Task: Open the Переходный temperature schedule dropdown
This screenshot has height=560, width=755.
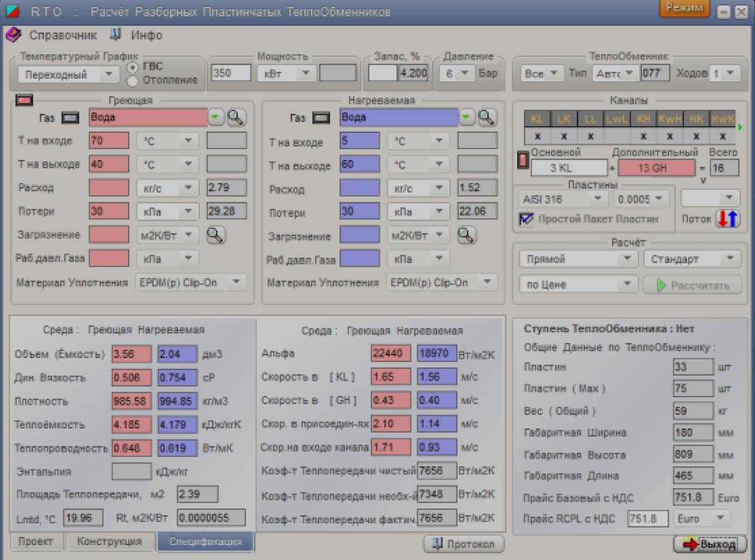Action: 68,75
